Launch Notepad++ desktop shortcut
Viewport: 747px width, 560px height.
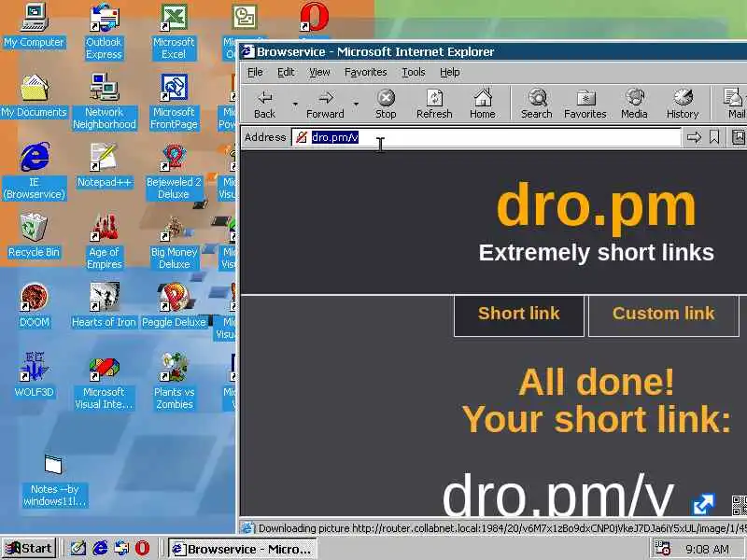pos(104,166)
